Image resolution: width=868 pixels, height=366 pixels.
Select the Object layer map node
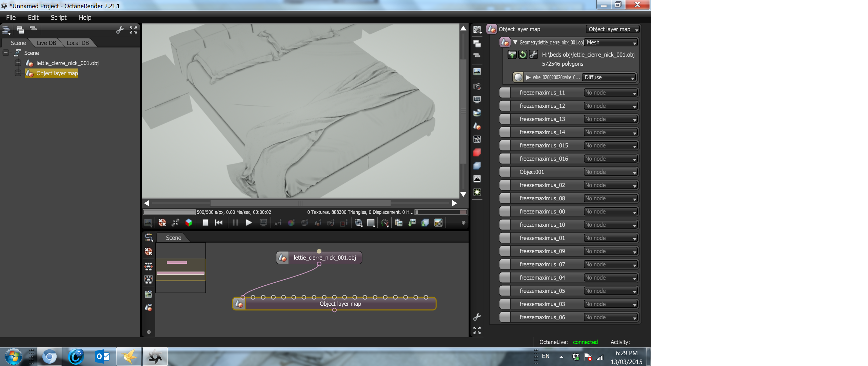340,304
